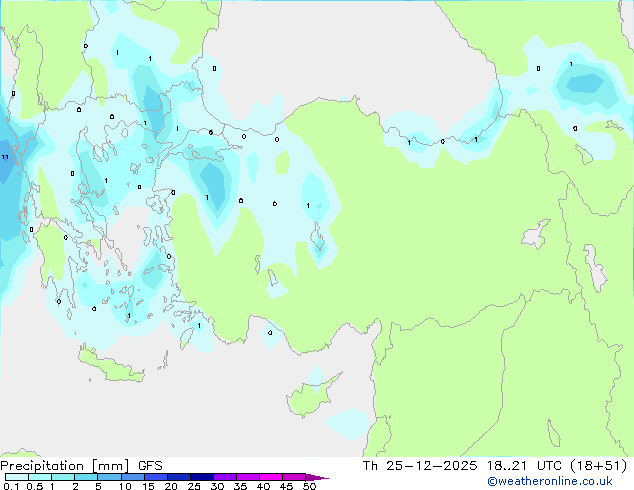The height and width of the screenshot is (490, 634).
Task: Click the '30' legend scale label
Action: pos(217,486)
